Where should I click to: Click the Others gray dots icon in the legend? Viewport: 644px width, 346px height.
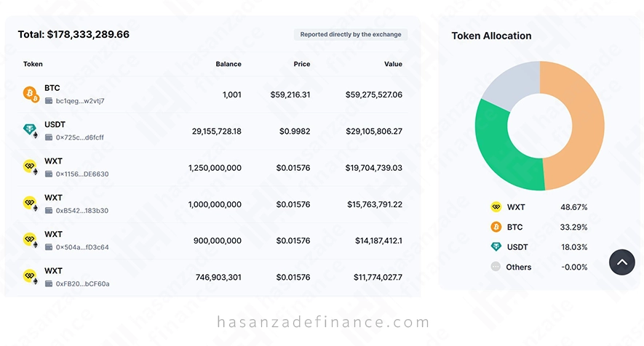(x=496, y=267)
